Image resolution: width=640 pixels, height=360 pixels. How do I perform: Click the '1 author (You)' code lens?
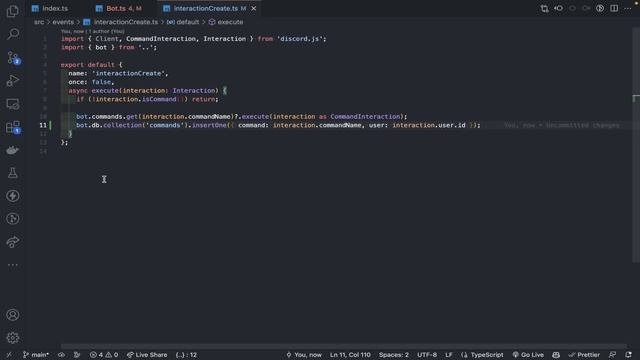pyautogui.click(x=107, y=31)
